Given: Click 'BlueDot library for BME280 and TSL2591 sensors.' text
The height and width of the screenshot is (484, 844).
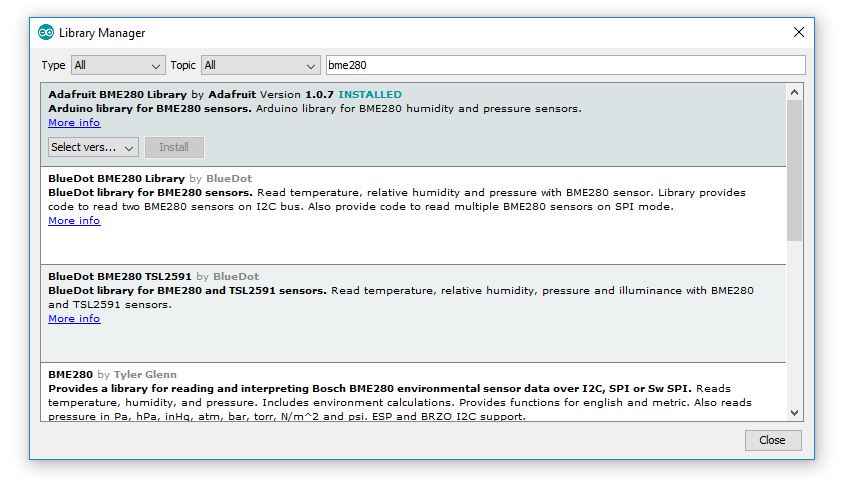Looking at the screenshot, I should pyautogui.click(x=187, y=290).
